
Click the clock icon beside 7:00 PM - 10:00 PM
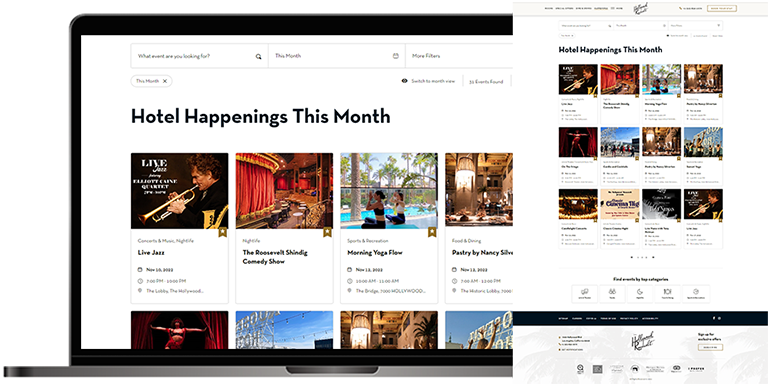(x=140, y=281)
